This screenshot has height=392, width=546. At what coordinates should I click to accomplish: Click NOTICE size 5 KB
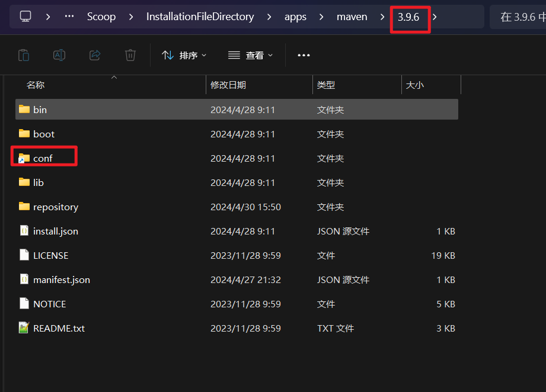446,304
